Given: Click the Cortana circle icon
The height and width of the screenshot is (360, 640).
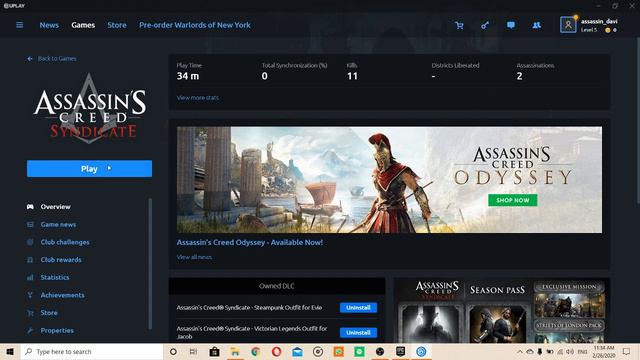Looking at the screenshot, I should point(173,351).
